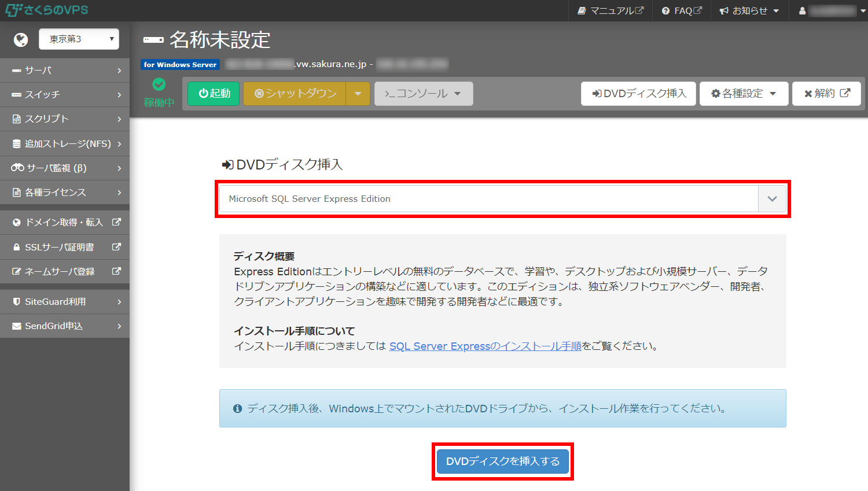Image resolution: width=868 pixels, height=491 pixels.
Task: Click the lock icon for SSLサーバ証明書
Action: [17, 247]
